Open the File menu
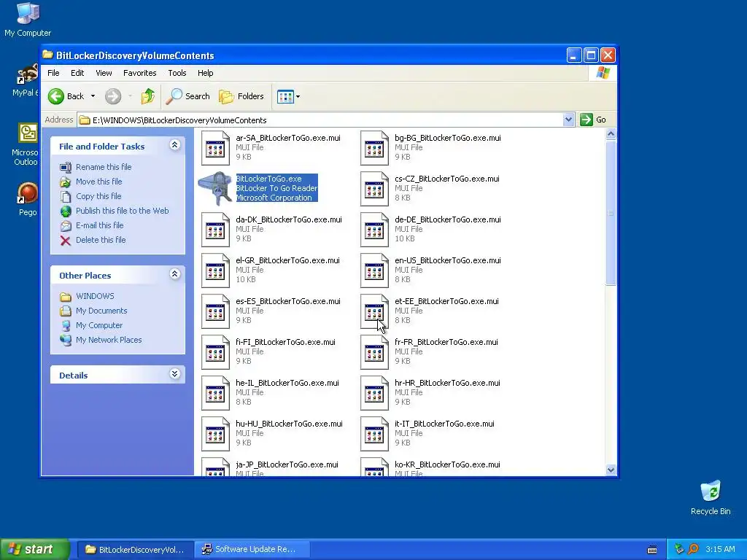Viewport: 747px width, 560px height. pos(53,73)
